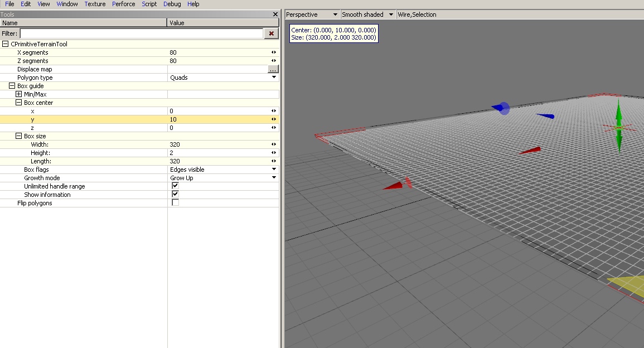Enable Flip polygons checkbox
This screenshot has height=348, width=644.
[x=176, y=202]
